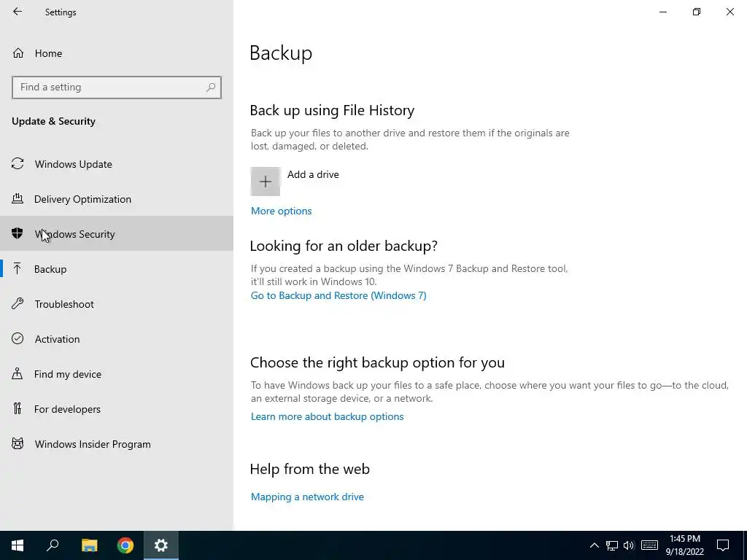Screen dimensions: 747x560
Task: Click the Find my device person icon
Action: (x=18, y=373)
